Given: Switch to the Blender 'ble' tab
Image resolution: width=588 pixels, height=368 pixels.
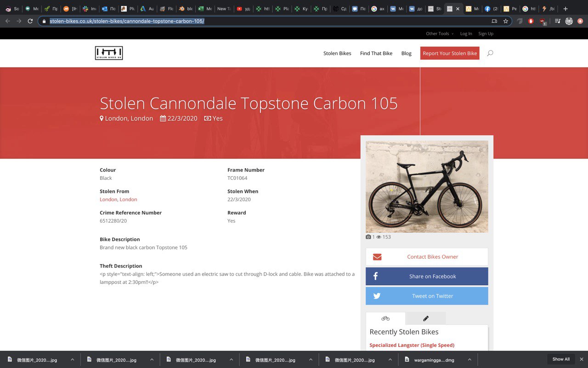Looking at the screenshot, I should pyautogui.click(x=186, y=9).
